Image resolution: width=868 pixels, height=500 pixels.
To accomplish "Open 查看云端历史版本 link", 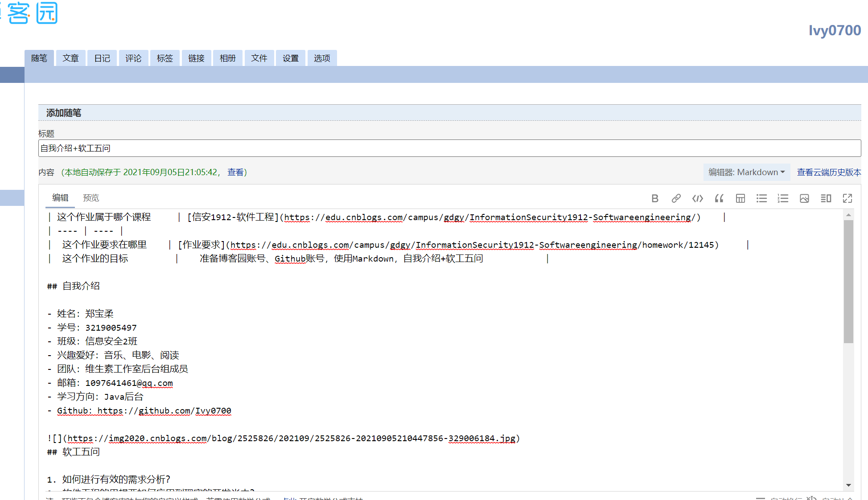I will pos(829,172).
